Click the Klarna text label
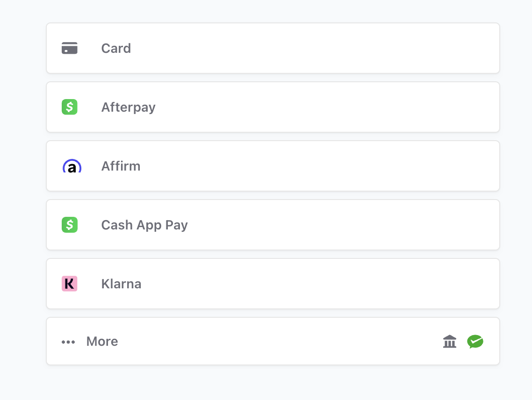 tap(121, 284)
